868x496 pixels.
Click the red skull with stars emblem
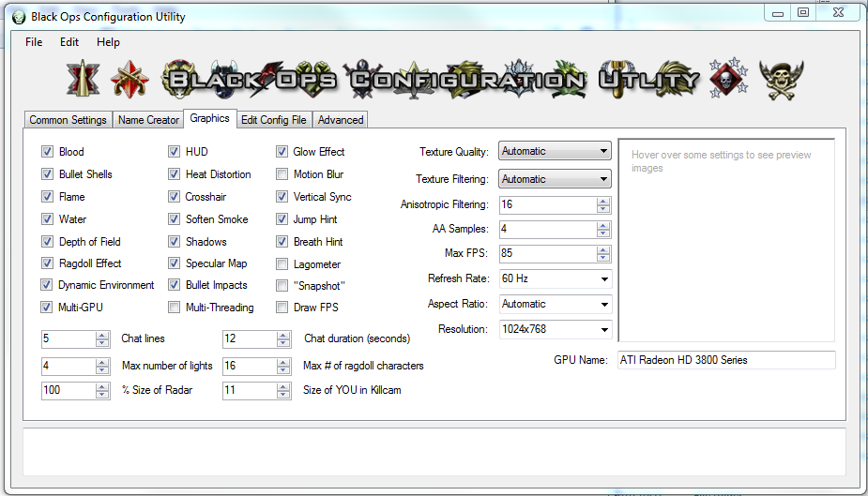coord(728,78)
